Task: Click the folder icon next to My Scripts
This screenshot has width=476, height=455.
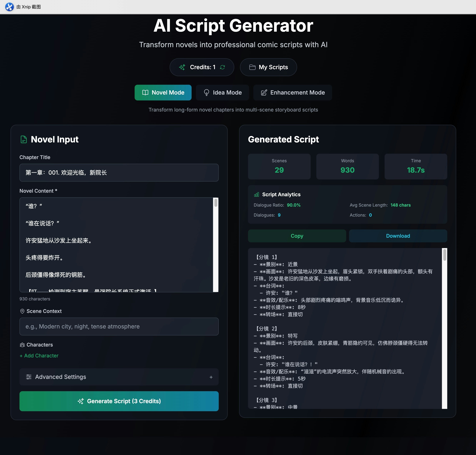Action: [252, 67]
